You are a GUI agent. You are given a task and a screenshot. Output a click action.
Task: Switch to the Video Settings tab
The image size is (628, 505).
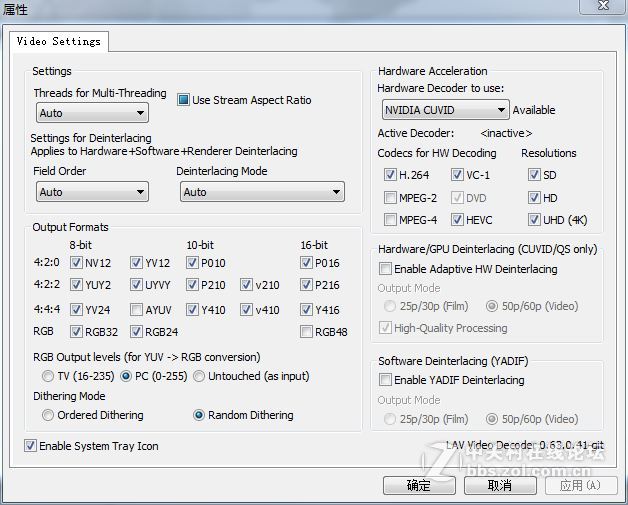click(x=59, y=42)
